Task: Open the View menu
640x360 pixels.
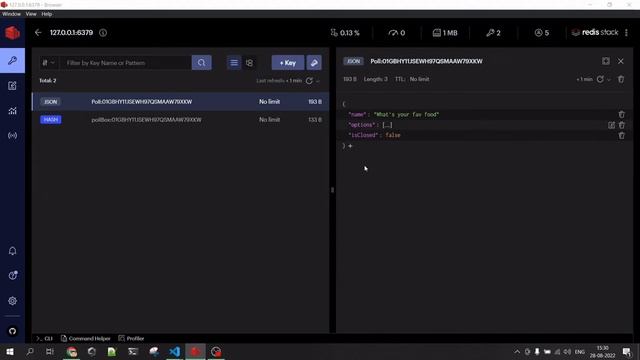Action: point(31,14)
